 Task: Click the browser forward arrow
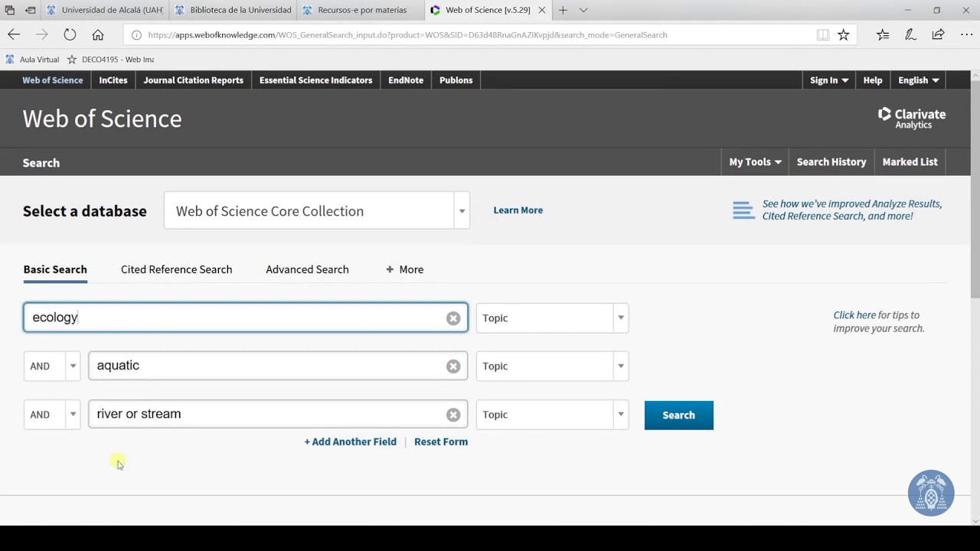[41, 34]
